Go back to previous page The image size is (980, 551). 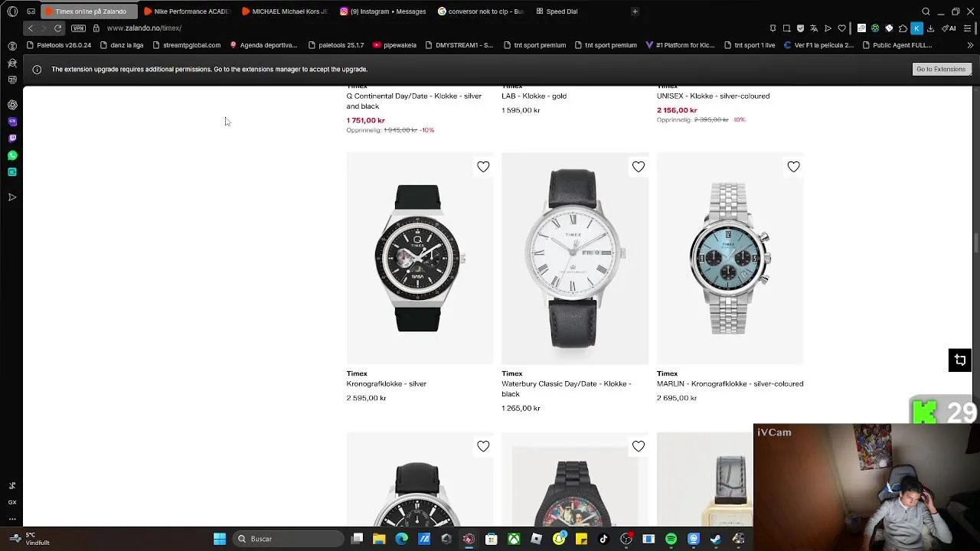click(31, 28)
